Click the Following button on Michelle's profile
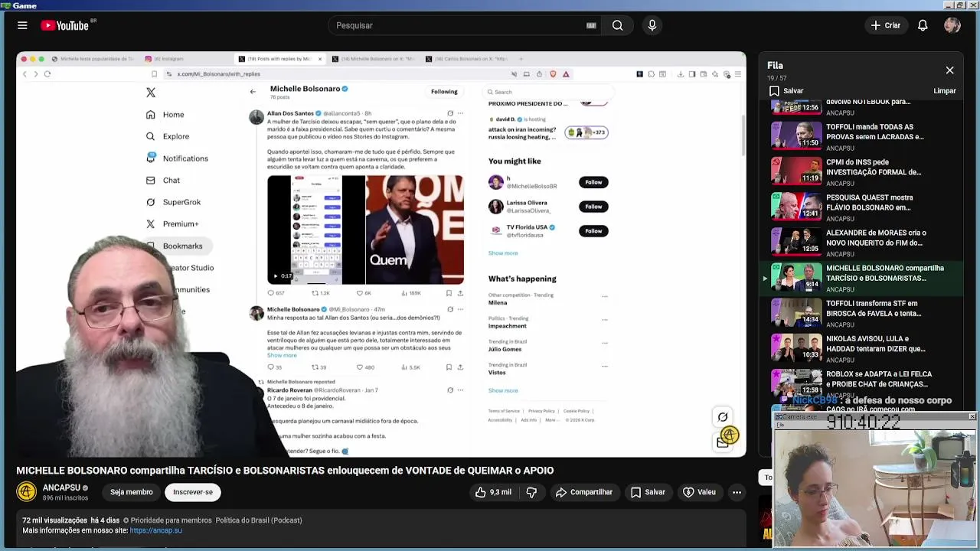Image resolution: width=980 pixels, height=551 pixels. click(x=444, y=92)
